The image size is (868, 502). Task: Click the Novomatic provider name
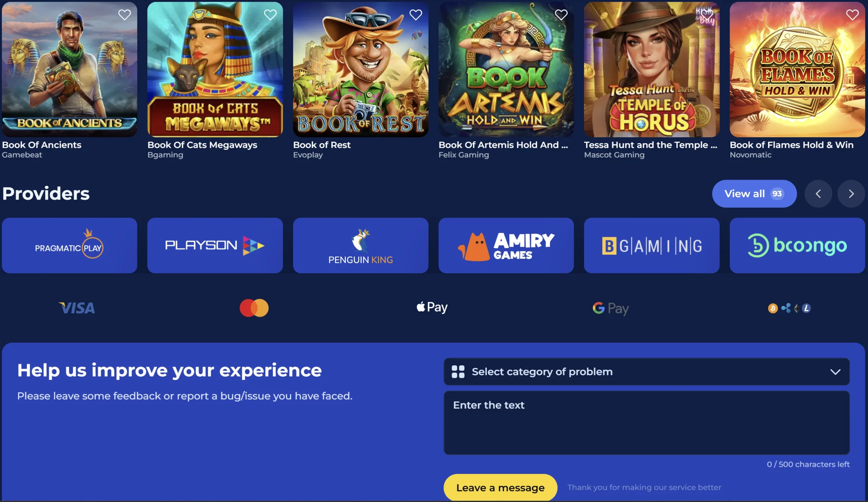751,155
